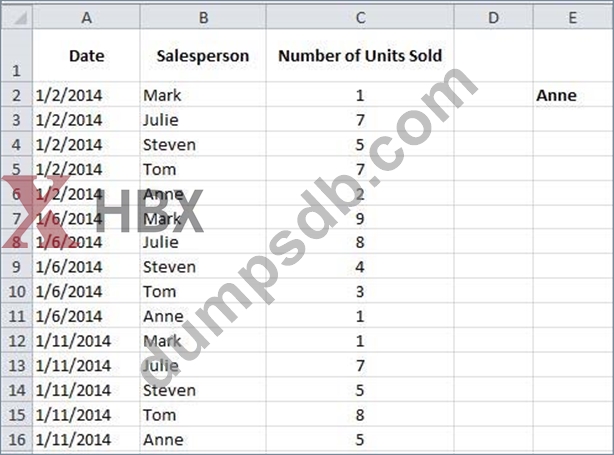The image size is (614, 455).
Task: Click Anne's name in row 16
Action: (163, 439)
